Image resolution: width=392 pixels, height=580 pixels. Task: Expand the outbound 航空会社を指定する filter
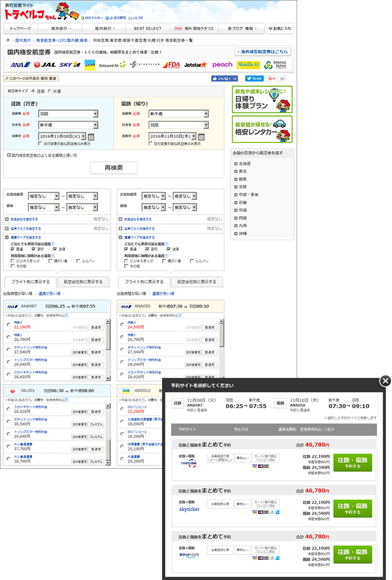coord(25,220)
